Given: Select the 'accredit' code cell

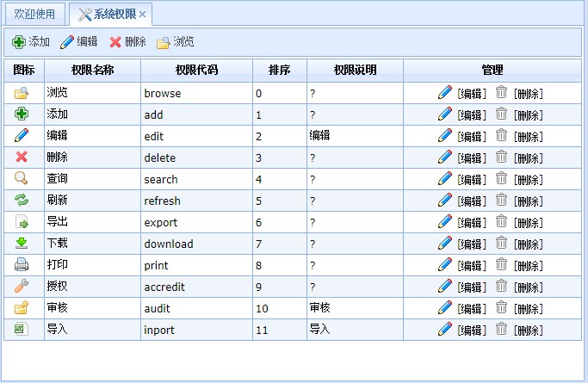Looking at the screenshot, I should pyautogui.click(x=197, y=287).
